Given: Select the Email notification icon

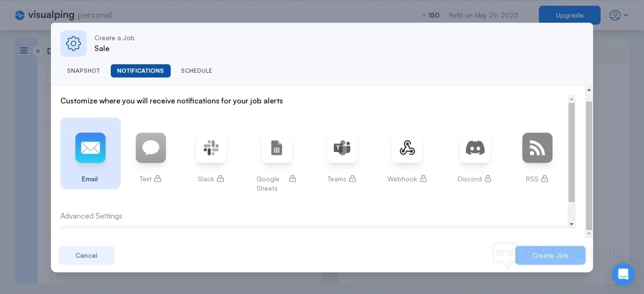Looking at the screenshot, I should [91, 148].
